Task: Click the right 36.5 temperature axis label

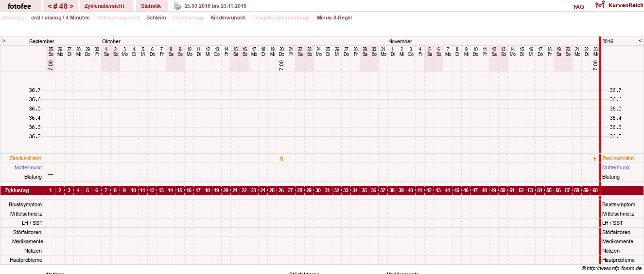Action: (615, 109)
